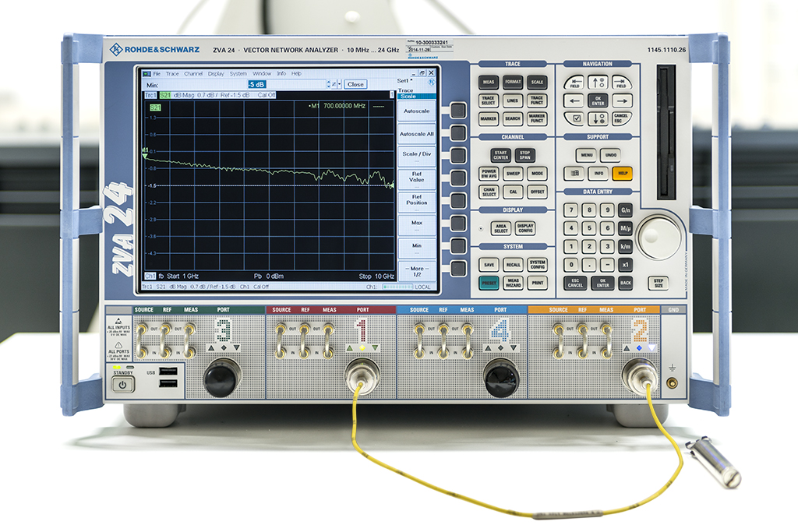Tap the UNDO key in Support section
Image resolution: width=798 pixels, height=532 pixels.
(611, 155)
